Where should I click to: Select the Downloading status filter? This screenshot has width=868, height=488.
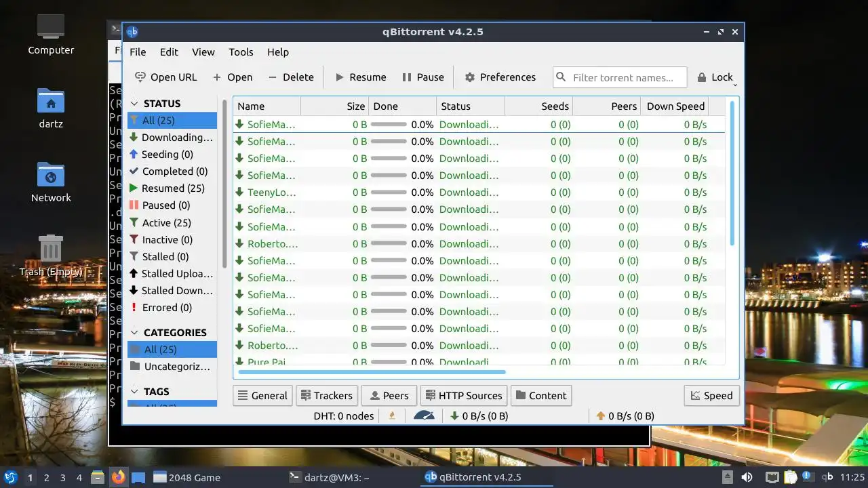pyautogui.click(x=172, y=138)
